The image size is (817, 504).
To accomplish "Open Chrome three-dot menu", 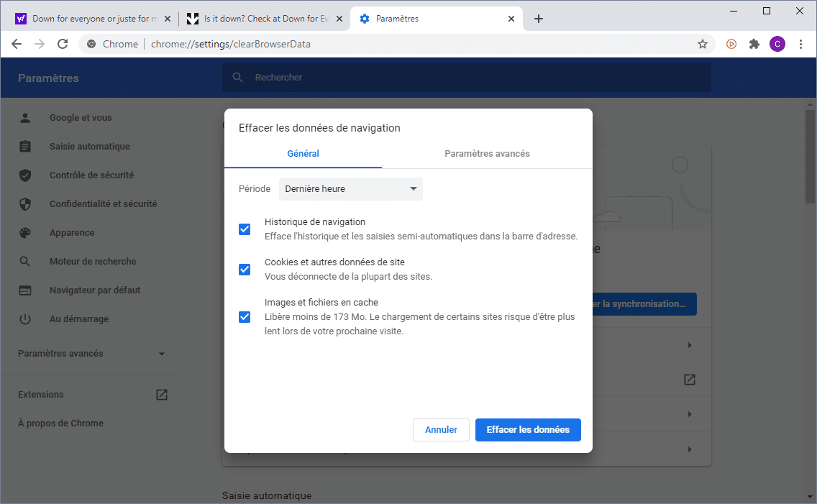I will 800,45.
